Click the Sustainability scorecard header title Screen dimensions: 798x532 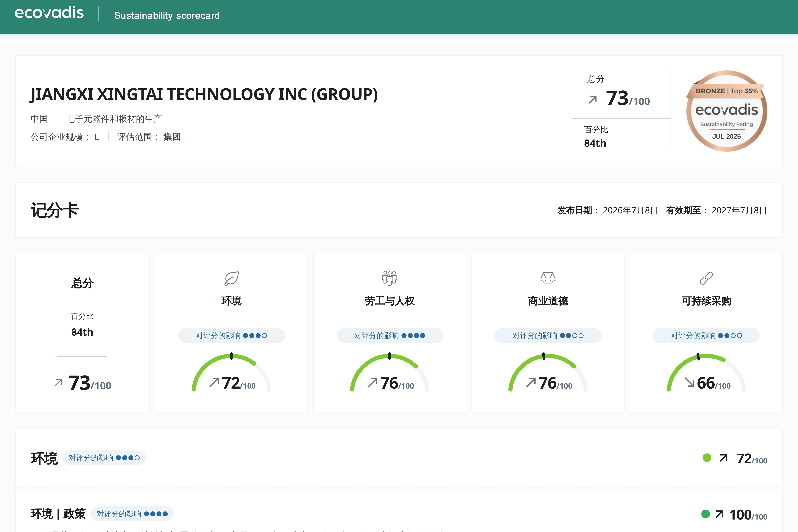(167, 16)
